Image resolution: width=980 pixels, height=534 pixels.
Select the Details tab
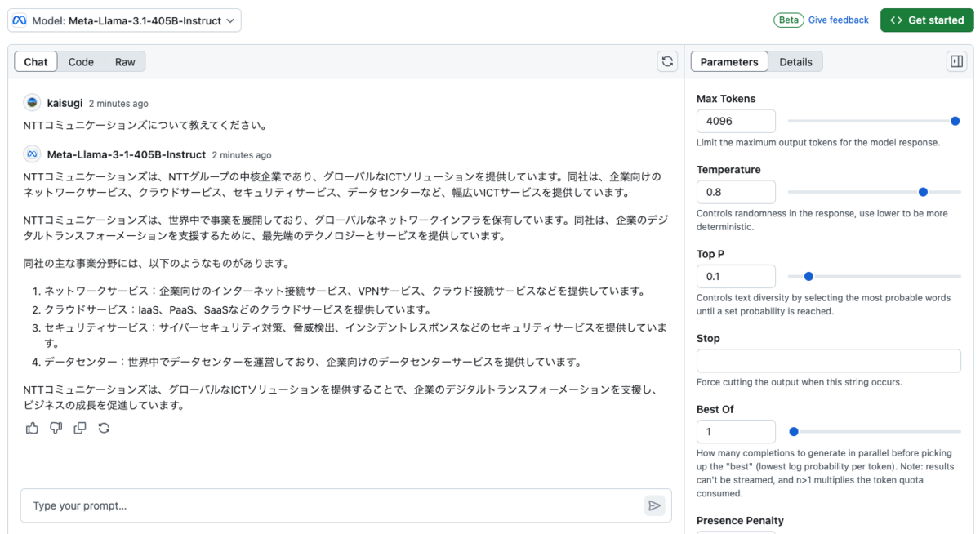(x=795, y=61)
